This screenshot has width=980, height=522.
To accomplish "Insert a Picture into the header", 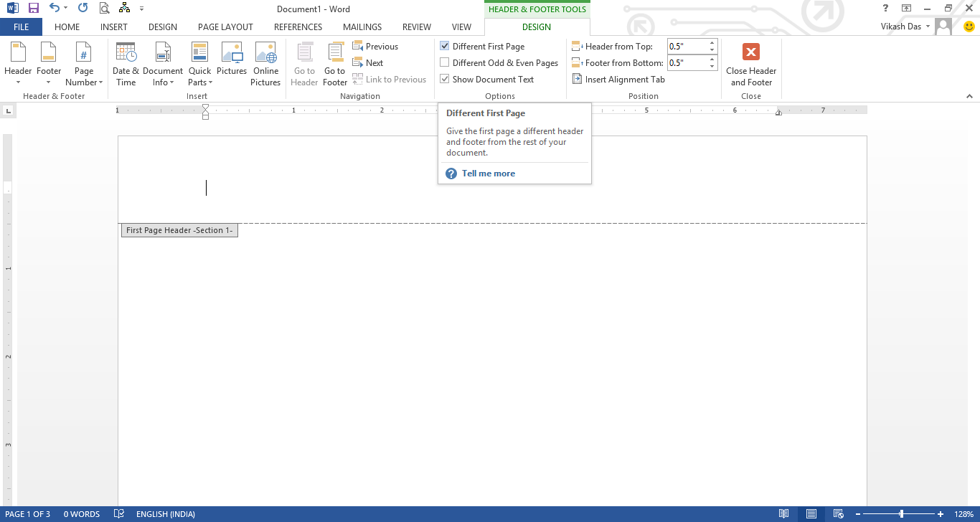I will pyautogui.click(x=232, y=64).
